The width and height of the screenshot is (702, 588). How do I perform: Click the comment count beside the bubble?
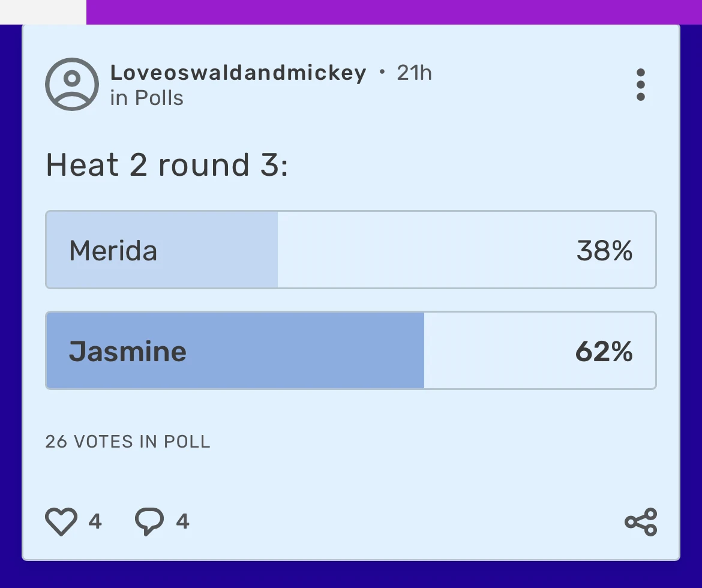pos(183,521)
